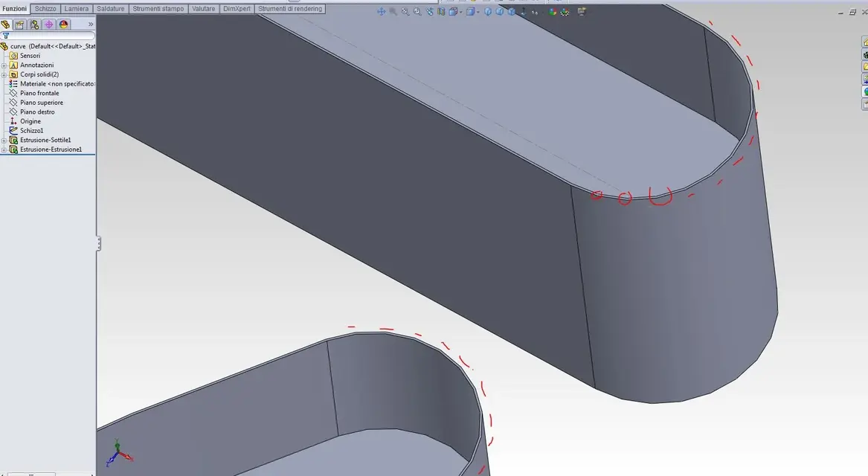Select the pan view tool in the heads-up toolbar
The height and width of the screenshot is (476, 868).
pos(382,12)
